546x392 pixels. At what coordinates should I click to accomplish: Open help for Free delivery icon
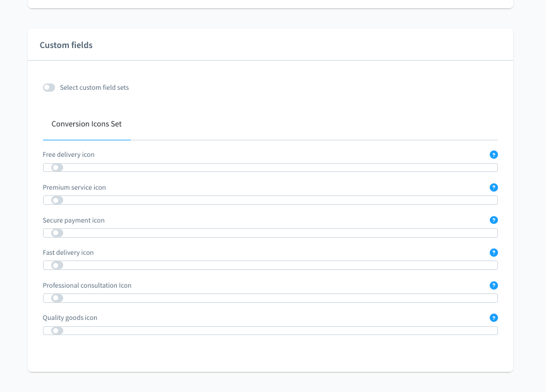point(494,155)
